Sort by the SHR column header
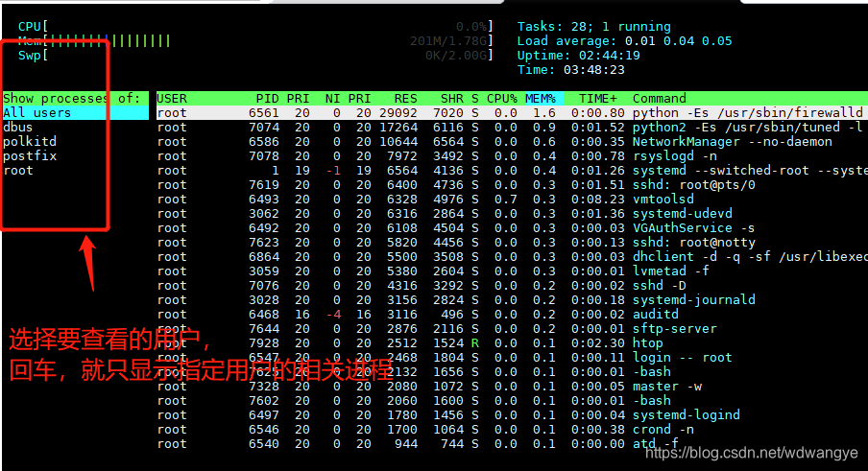The height and width of the screenshot is (471, 868). point(451,99)
